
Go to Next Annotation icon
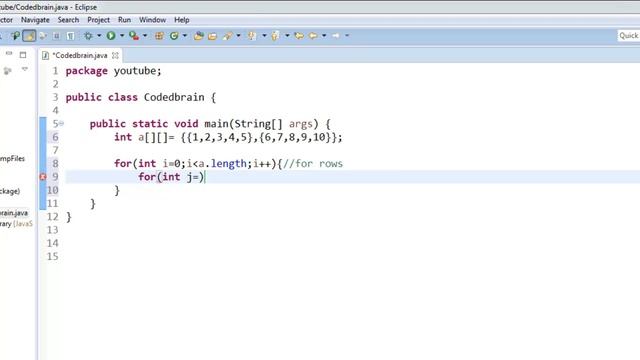coord(252,36)
